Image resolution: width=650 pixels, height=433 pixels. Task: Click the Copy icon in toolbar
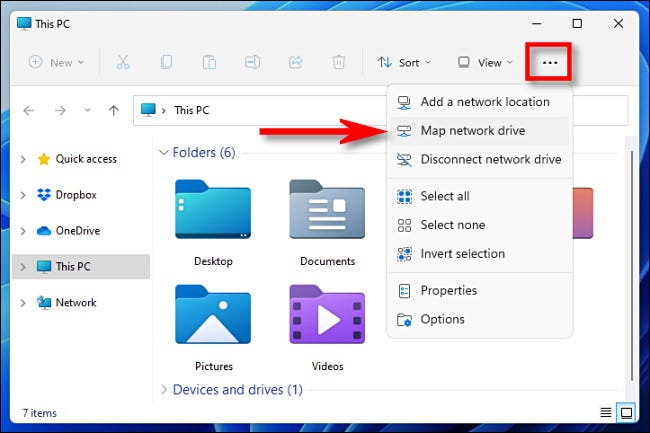pos(166,63)
